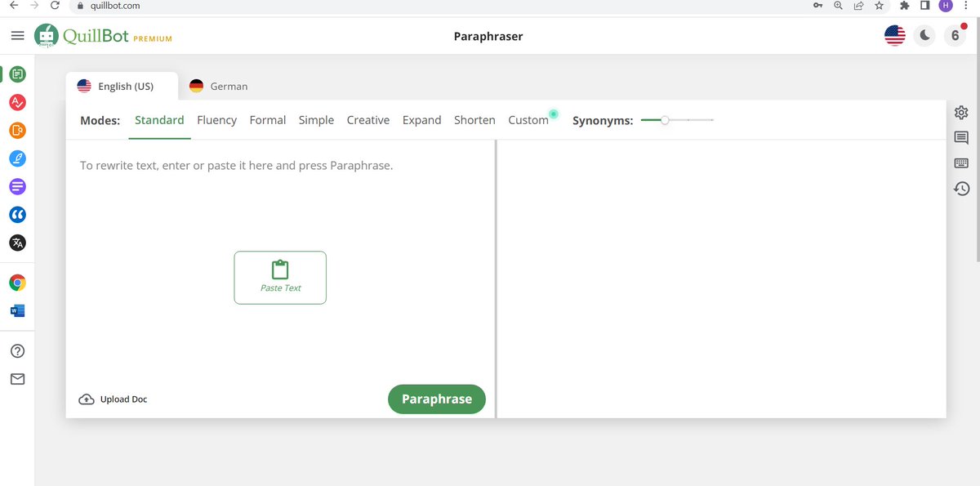980x486 pixels.
Task: Switch to German language tab
Action: [218, 86]
